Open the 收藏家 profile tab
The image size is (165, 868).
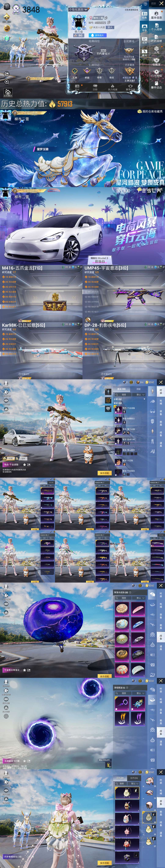pos(157,62)
